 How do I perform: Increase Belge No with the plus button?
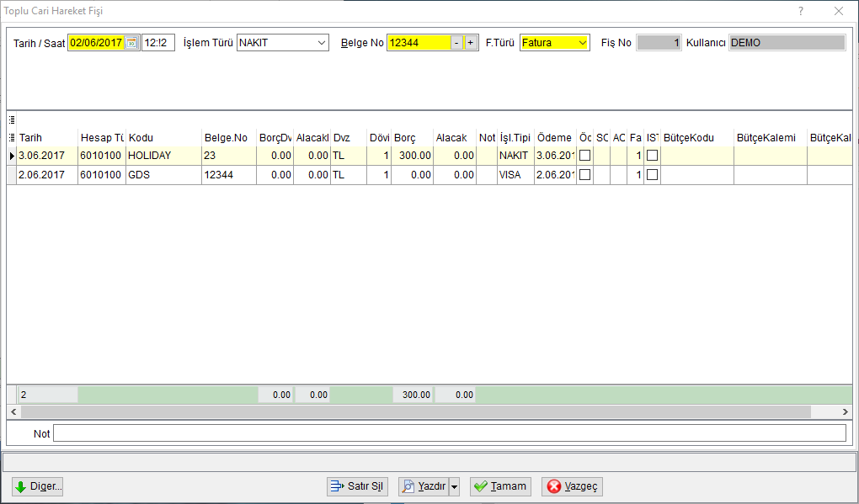click(x=471, y=43)
